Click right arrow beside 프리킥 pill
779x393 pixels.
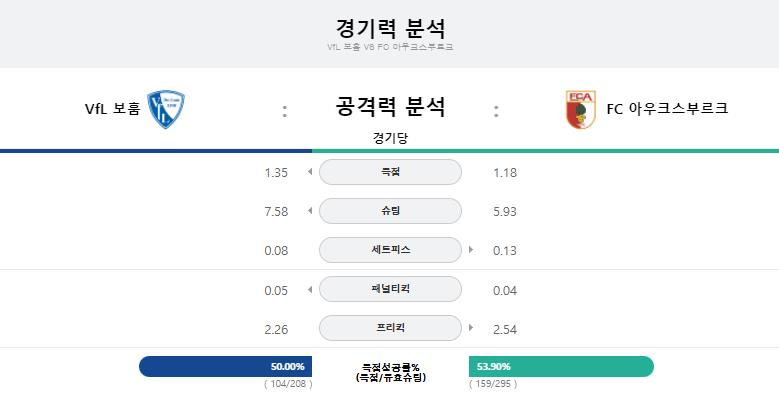pos(470,328)
